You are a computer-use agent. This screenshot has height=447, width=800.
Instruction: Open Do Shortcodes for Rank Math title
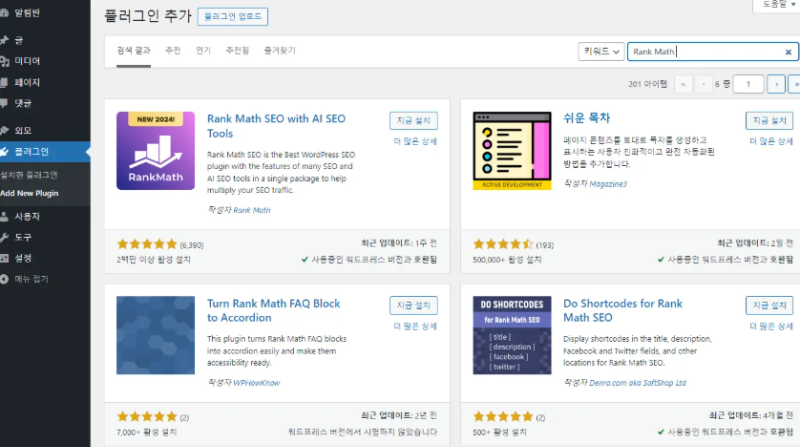coord(622,310)
